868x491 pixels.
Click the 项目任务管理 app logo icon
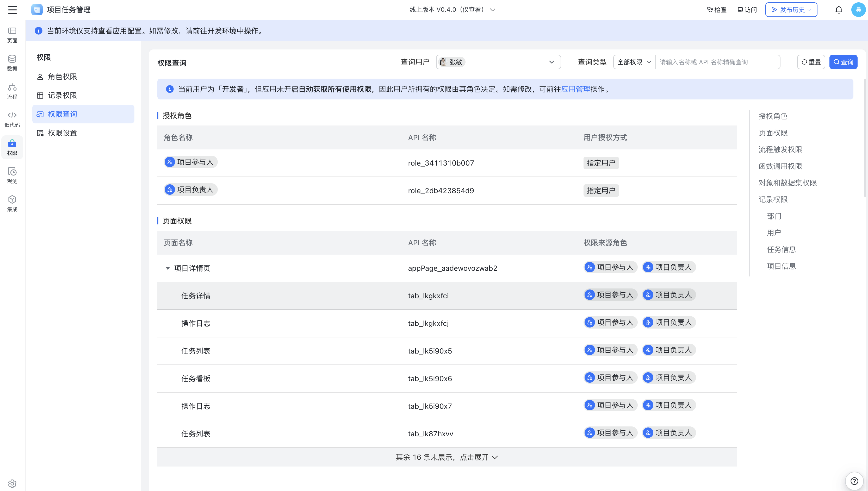click(37, 10)
